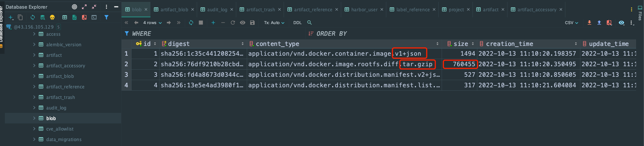The height and width of the screenshot is (146, 644).
Task: Click the blue filter icon in Database Explorer
Action: [x=106, y=17]
